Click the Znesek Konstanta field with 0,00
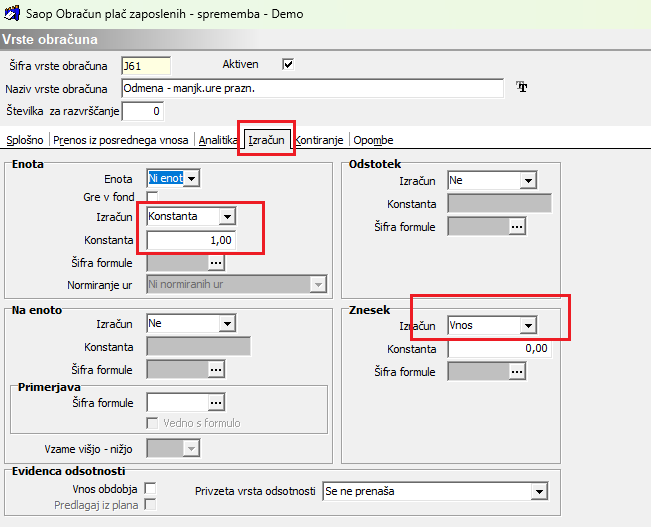The width and height of the screenshot is (651, 527). pyautogui.click(x=499, y=348)
